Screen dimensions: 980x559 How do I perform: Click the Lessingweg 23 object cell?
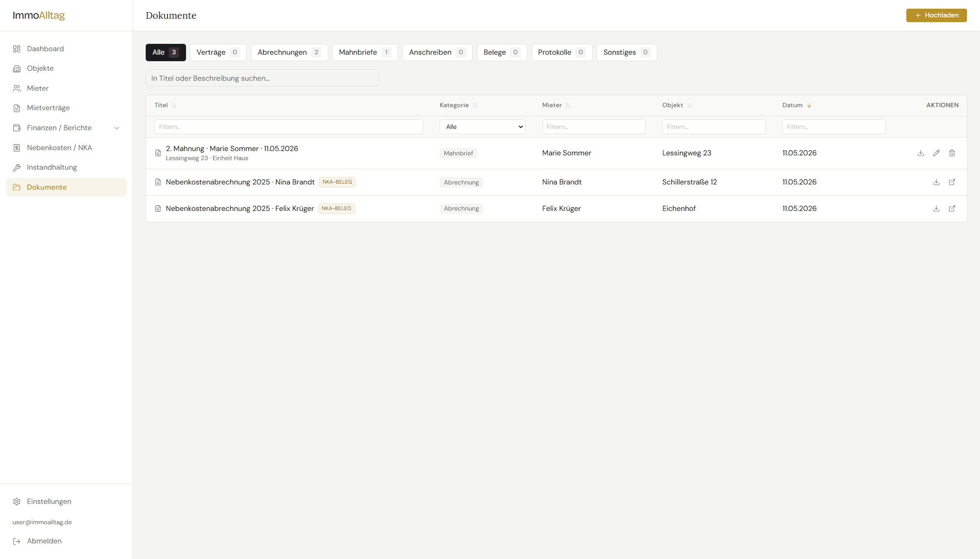point(687,153)
